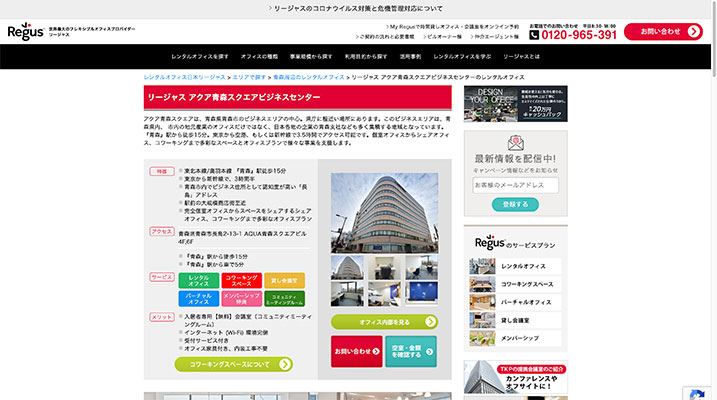Click the レンタルオフィス sidebar thumbnail image

click(x=482, y=266)
